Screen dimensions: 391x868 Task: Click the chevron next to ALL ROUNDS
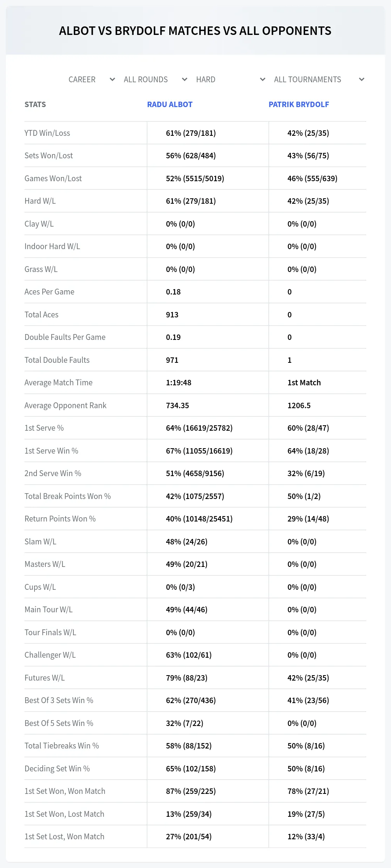pyautogui.click(x=184, y=80)
